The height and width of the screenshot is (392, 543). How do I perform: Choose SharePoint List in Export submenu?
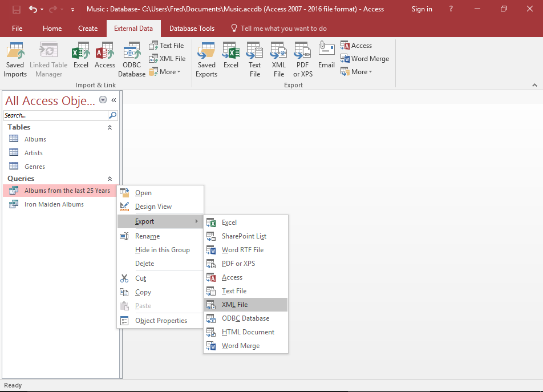point(246,236)
